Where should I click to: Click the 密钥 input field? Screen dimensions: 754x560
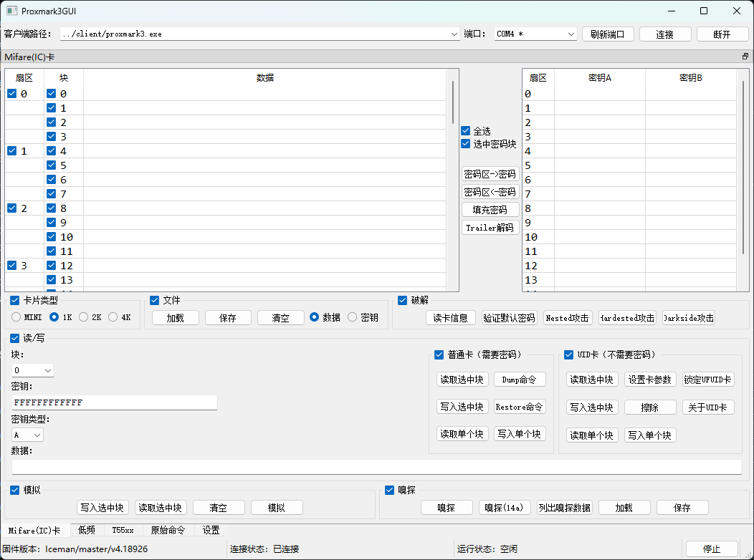[115, 402]
